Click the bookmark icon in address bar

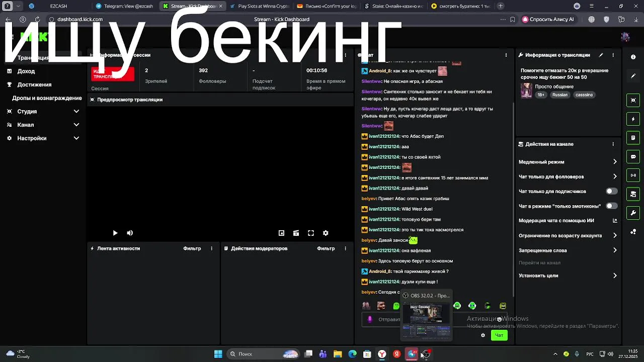tap(512, 20)
